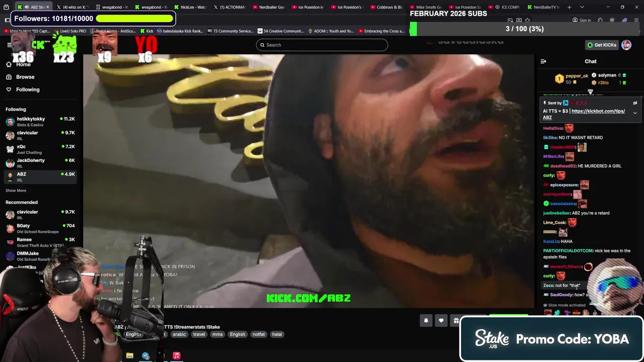Click the browser Sign in button
The image size is (644, 362).
[581, 20]
